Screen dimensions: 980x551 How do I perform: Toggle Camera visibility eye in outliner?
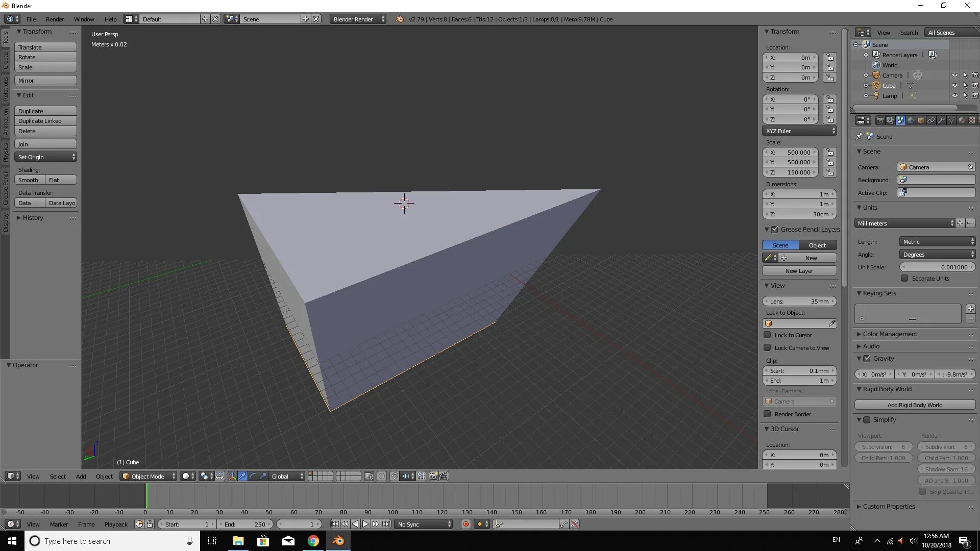(954, 76)
